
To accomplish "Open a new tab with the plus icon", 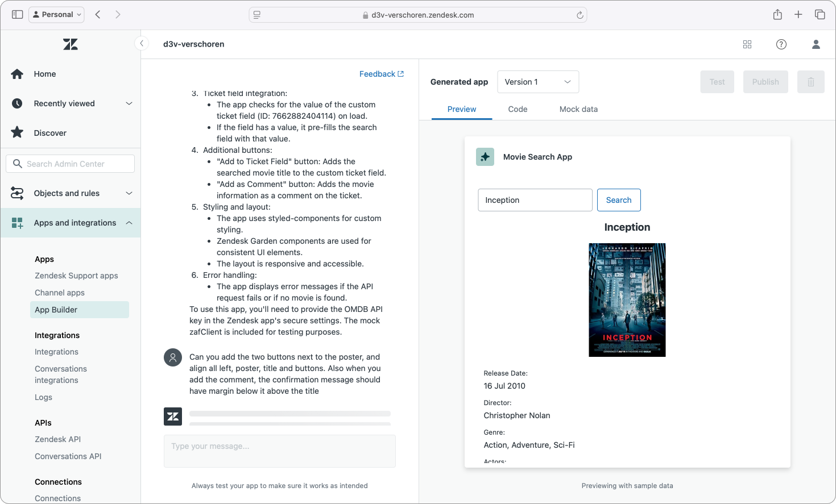I will pos(798,14).
